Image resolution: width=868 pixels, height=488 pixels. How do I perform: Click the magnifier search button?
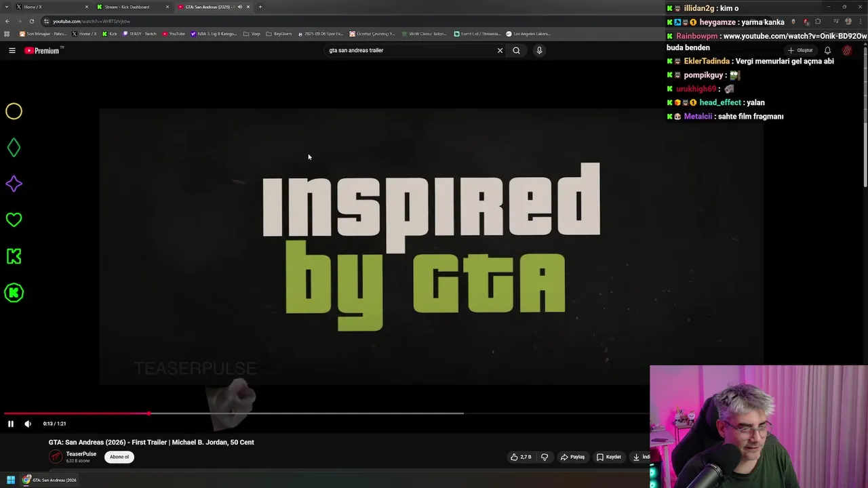tap(516, 50)
